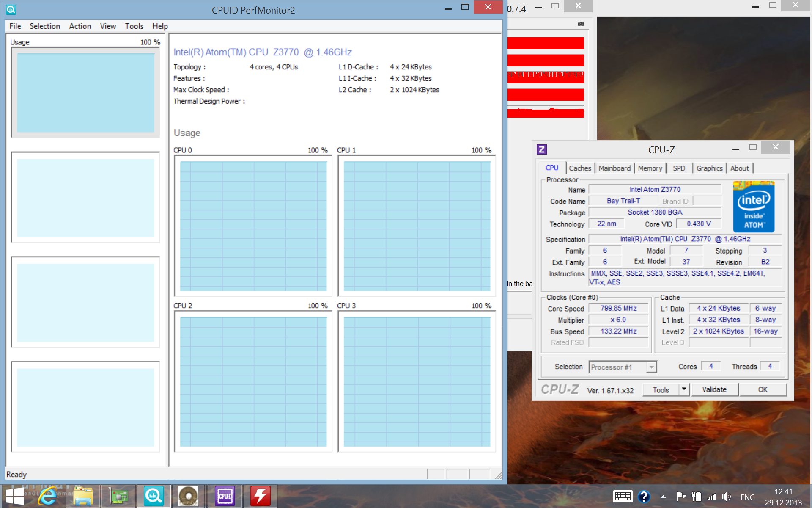812x508 pixels.
Task: Click the OK button in CPU-Z
Action: (763, 390)
